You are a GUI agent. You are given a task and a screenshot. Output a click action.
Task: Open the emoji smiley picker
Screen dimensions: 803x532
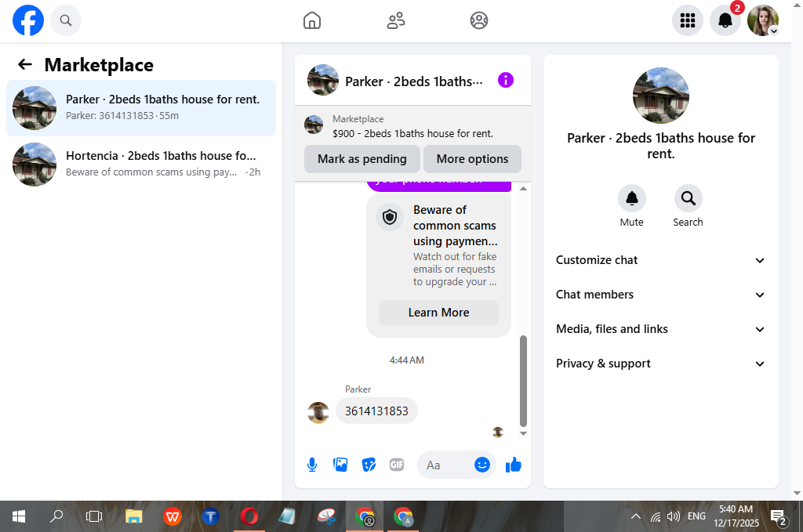(x=482, y=465)
